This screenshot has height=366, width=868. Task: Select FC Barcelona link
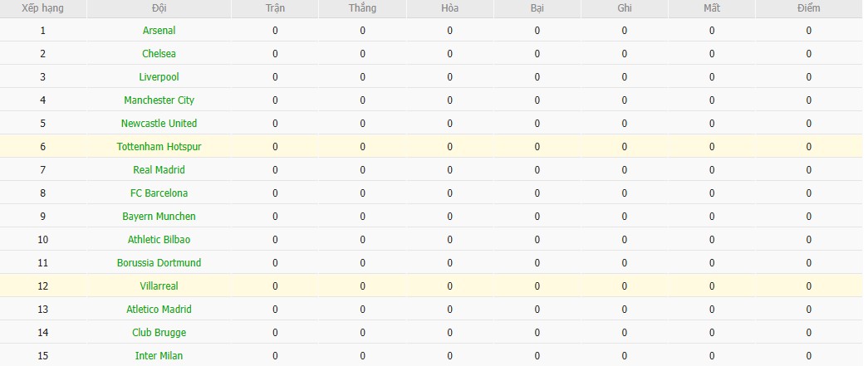[x=159, y=193]
